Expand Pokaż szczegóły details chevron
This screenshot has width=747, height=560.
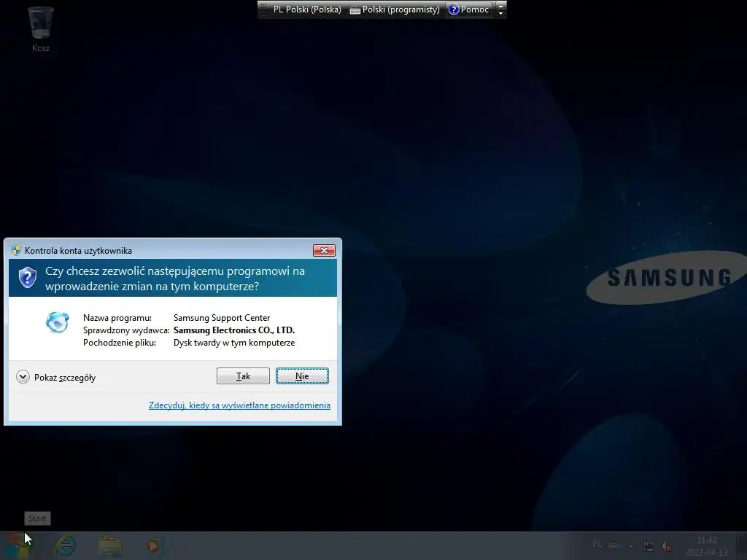click(23, 377)
